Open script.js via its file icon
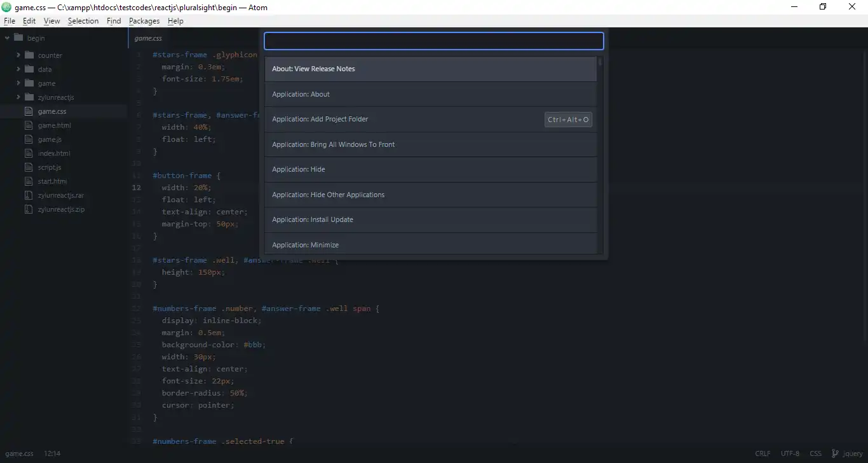Viewport: 868px width, 463px height. pyautogui.click(x=29, y=167)
